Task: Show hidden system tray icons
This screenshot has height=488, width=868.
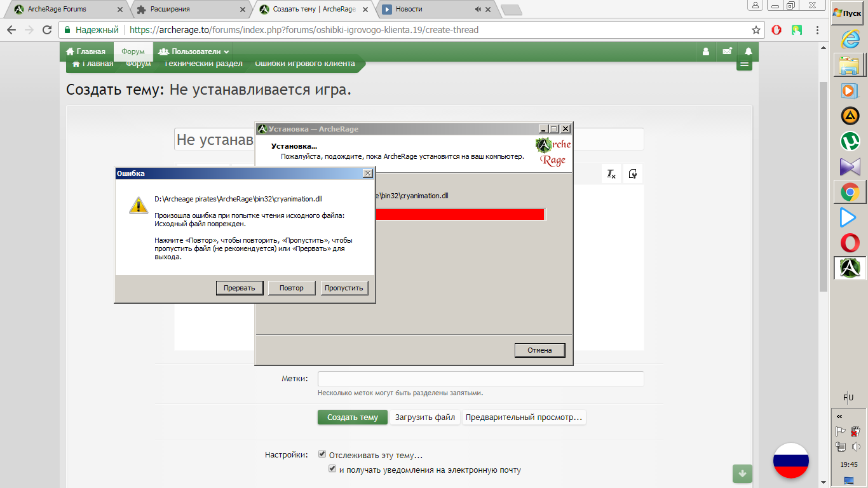Action: (x=839, y=416)
